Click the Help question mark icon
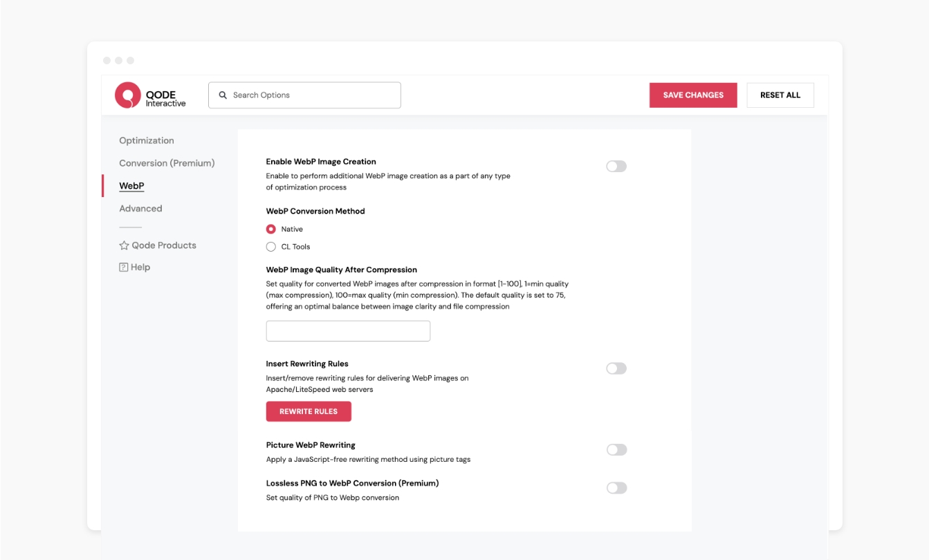 click(x=124, y=268)
